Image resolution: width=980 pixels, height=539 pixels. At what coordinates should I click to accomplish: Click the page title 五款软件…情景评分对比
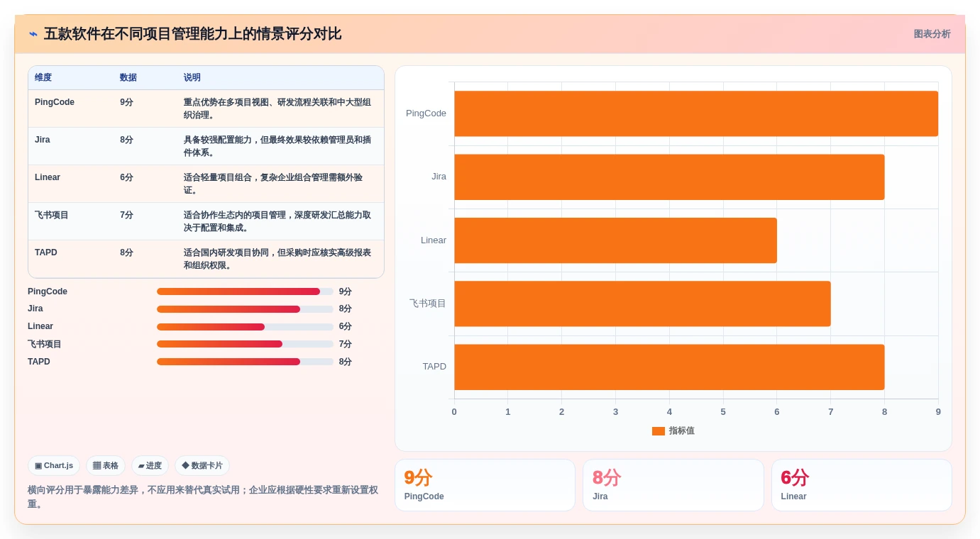(193, 34)
